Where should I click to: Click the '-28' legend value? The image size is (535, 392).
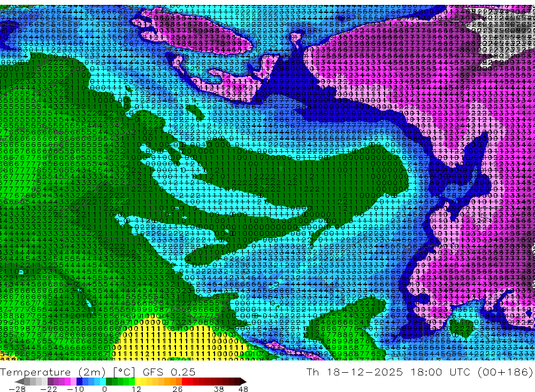coord(17,389)
